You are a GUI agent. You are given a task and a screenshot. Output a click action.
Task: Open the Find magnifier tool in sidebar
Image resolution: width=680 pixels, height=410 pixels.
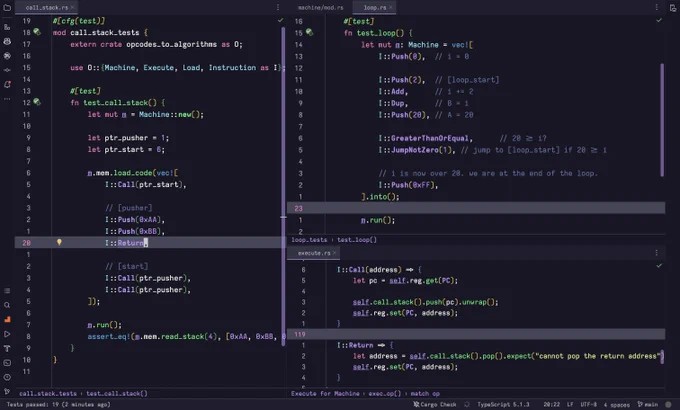click(x=7, y=305)
